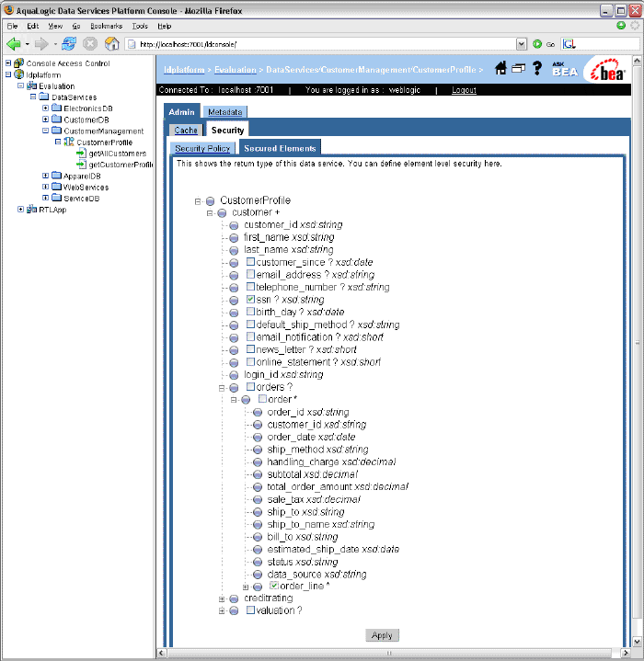Select CustomerDB in the sidebar tree
Viewport: 644px width, 661px height.
86,120
